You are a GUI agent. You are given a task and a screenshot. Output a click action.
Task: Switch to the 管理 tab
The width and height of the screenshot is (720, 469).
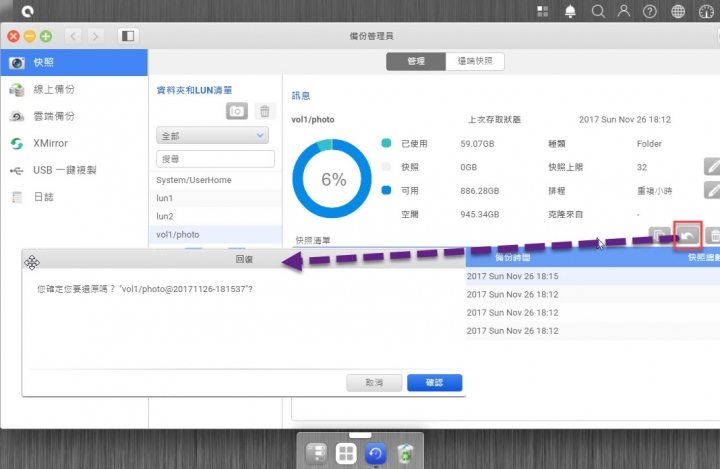[416, 61]
